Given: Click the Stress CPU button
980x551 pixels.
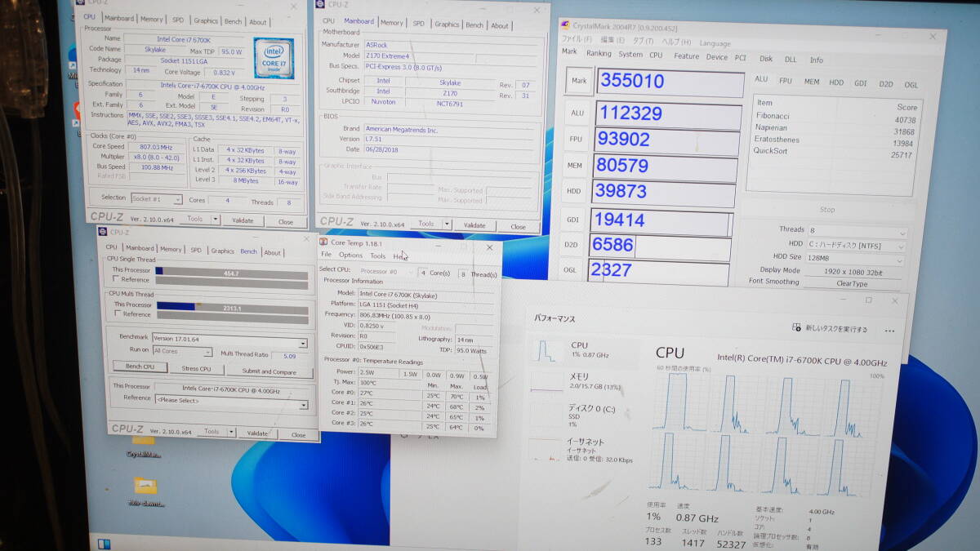Looking at the screenshot, I should pyautogui.click(x=196, y=368).
